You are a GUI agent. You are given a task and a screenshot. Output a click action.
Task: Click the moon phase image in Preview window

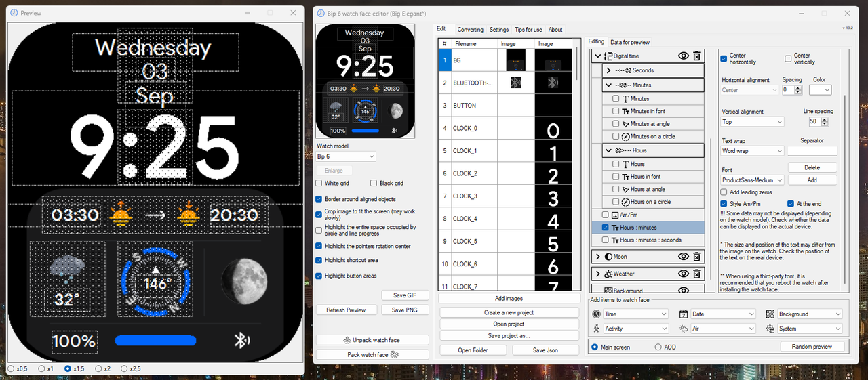coord(245,280)
